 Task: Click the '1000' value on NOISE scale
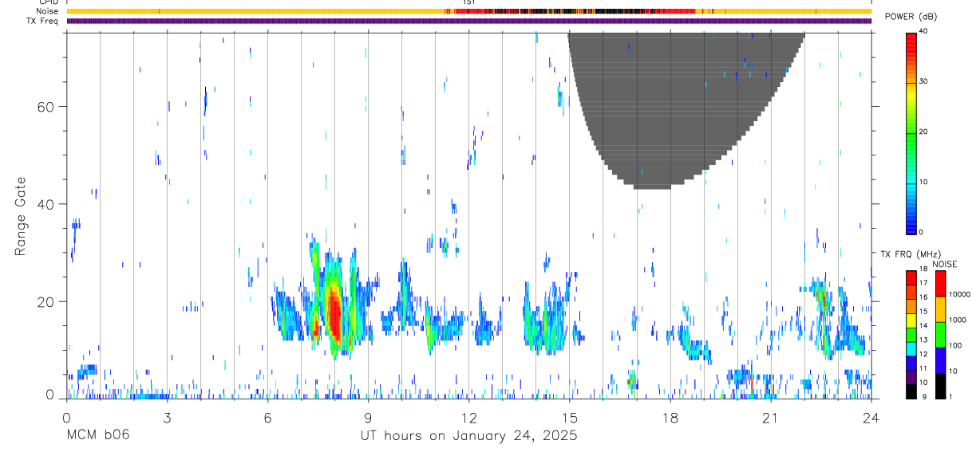point(958,320)
